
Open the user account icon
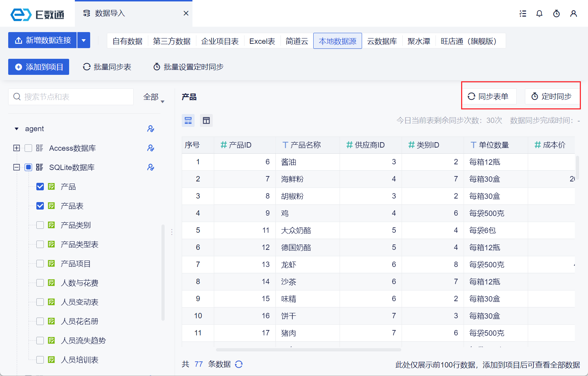click(573, 14)
